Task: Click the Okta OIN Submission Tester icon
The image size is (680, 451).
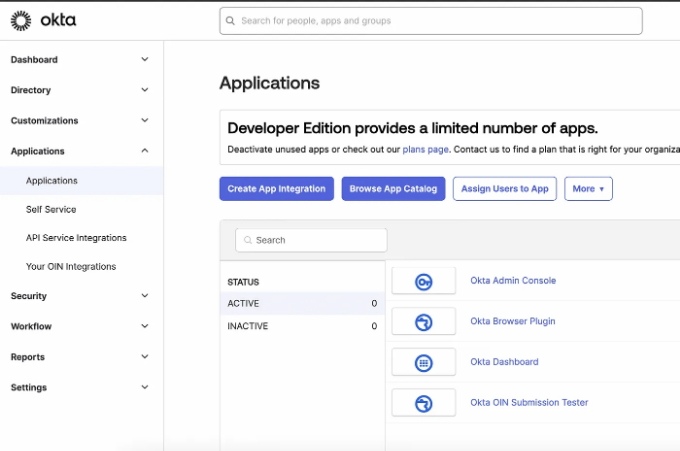Action: tap(424, 404)
